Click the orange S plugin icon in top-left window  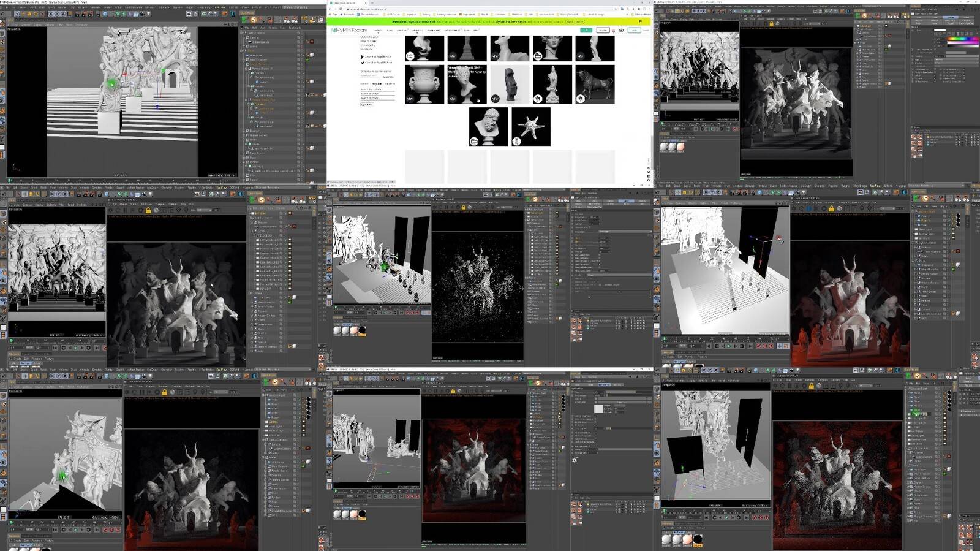coord(253,20)
